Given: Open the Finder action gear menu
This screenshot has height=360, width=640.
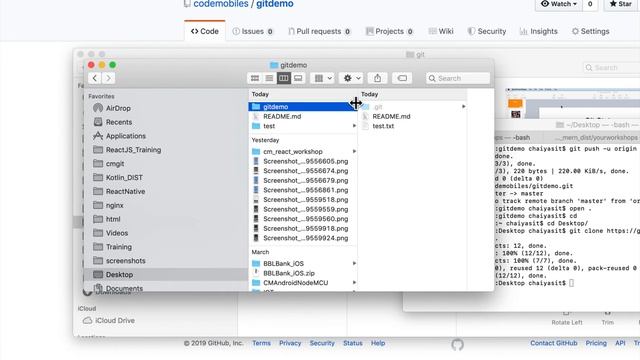Looking at the screenshot, I should click(351, 78).
